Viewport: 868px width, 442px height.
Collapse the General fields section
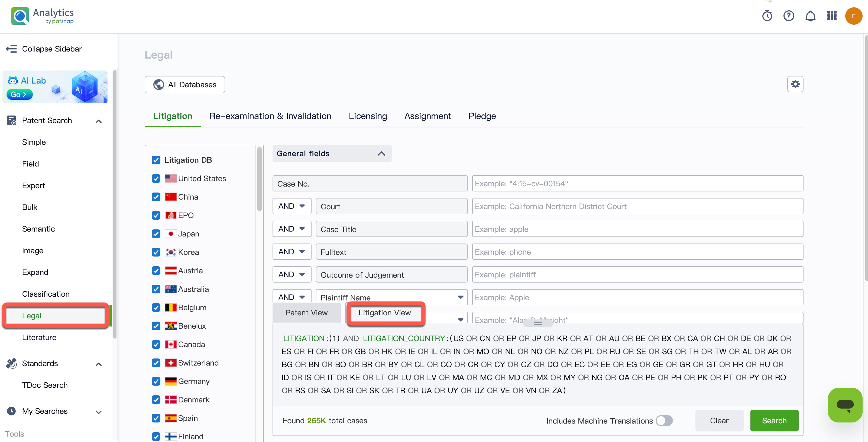pyautogui.click(x=381, y=154)
